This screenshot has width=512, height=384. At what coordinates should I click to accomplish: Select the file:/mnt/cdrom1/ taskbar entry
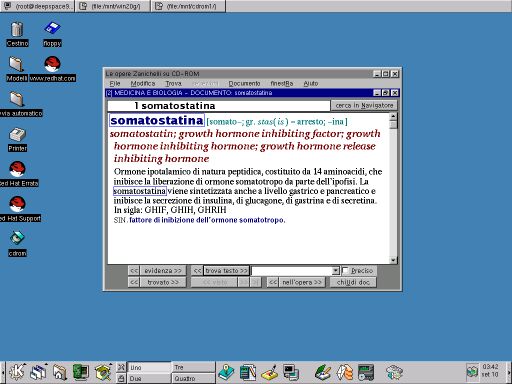coord(188,6)
